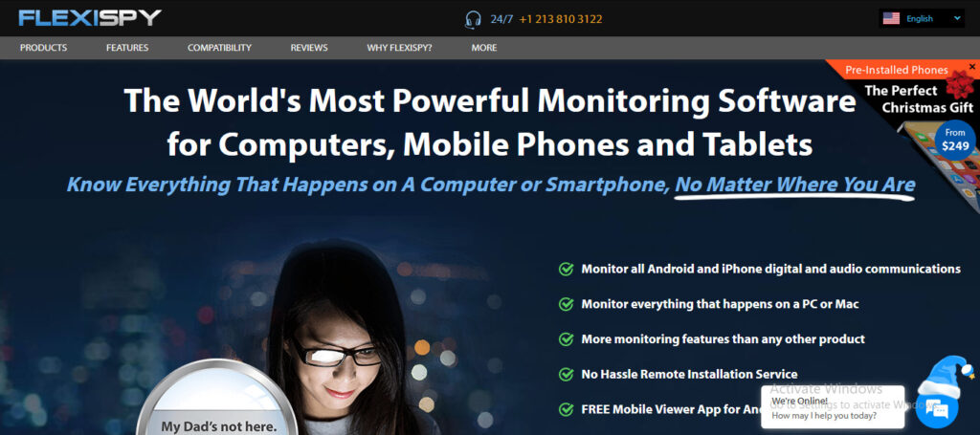The image size is (980, 435).
Task: Open the COMPATIBILITY menu
Action: pos(219,48)
